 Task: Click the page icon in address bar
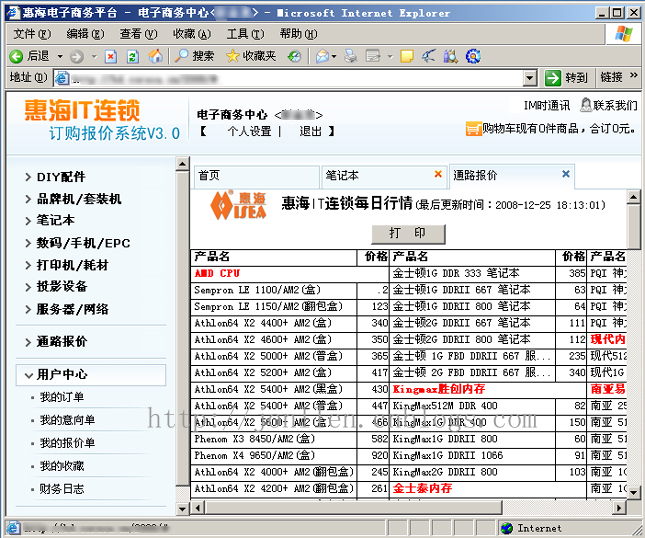click(x=62, y=78)
